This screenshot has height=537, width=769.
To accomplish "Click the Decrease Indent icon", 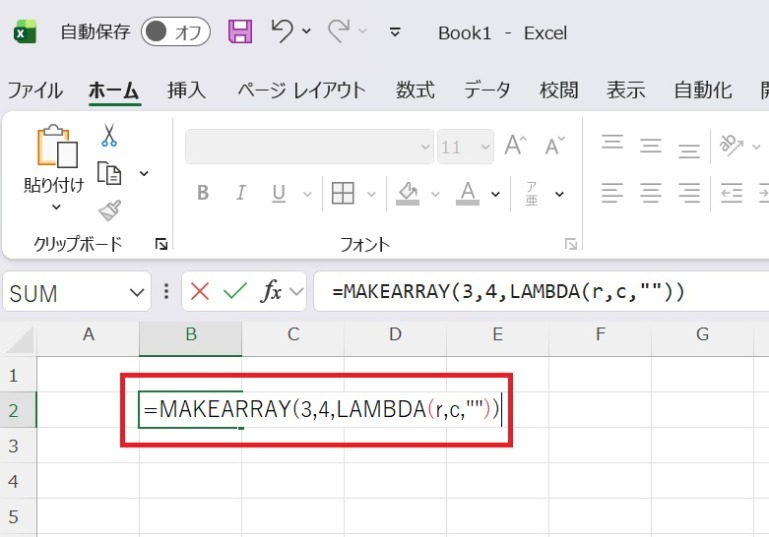I will [731, 193].
